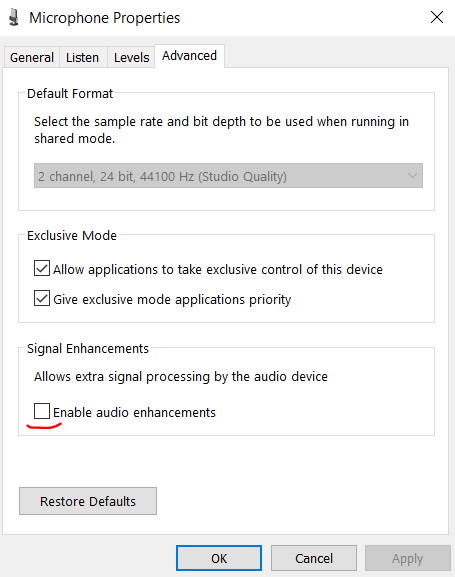Click the Enable audio enhancements label

(x=134, y=413)
